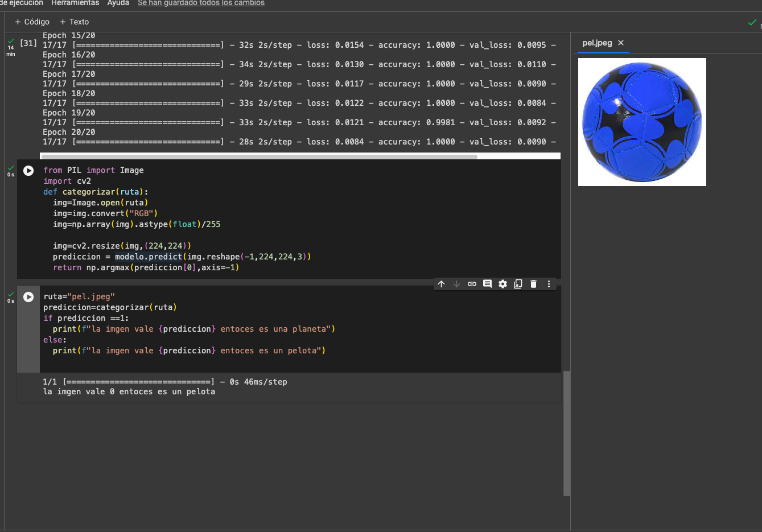
Task: Click the horizontal scrollbar under training output
Action: coord(259,156)
